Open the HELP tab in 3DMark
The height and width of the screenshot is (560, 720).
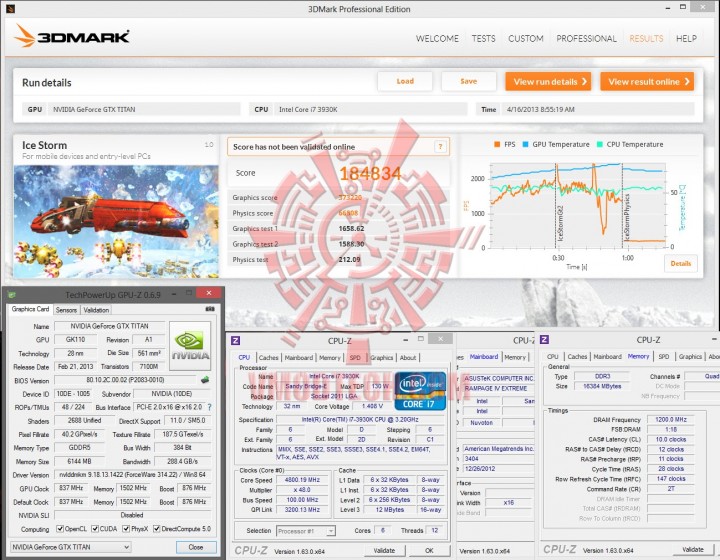(x=686, y=39)
